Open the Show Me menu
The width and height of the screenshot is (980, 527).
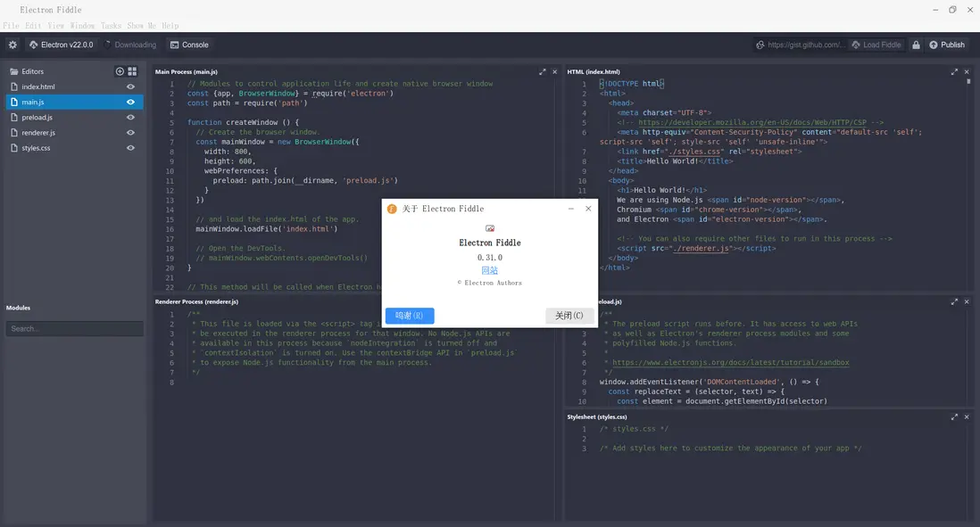pos(141,26)
